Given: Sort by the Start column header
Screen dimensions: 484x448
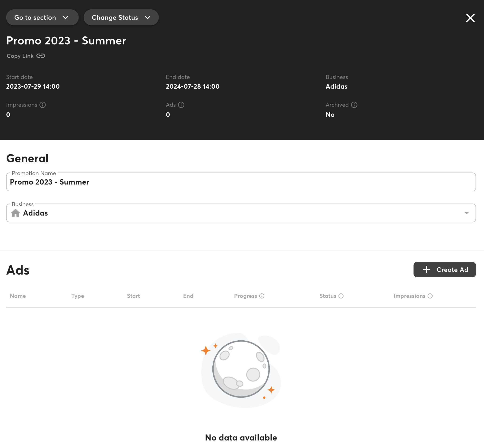Looking at the screenshot, I should click(133, 296).
